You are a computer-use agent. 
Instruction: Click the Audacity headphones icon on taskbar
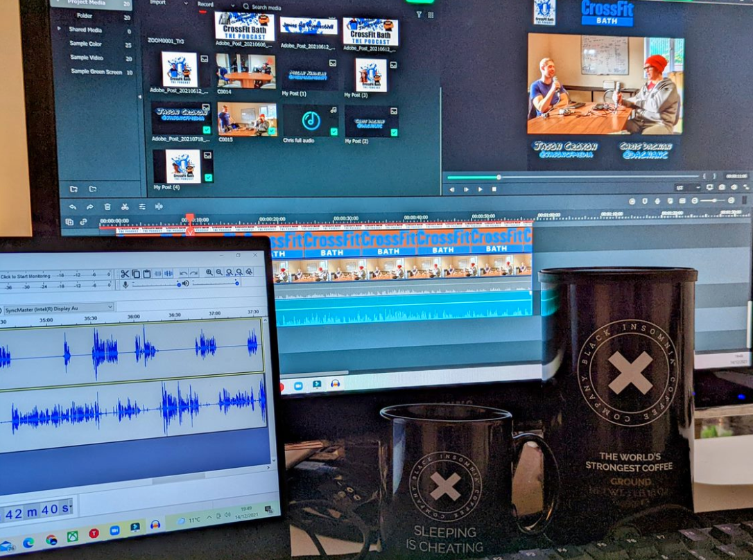[x=155, y=525]
